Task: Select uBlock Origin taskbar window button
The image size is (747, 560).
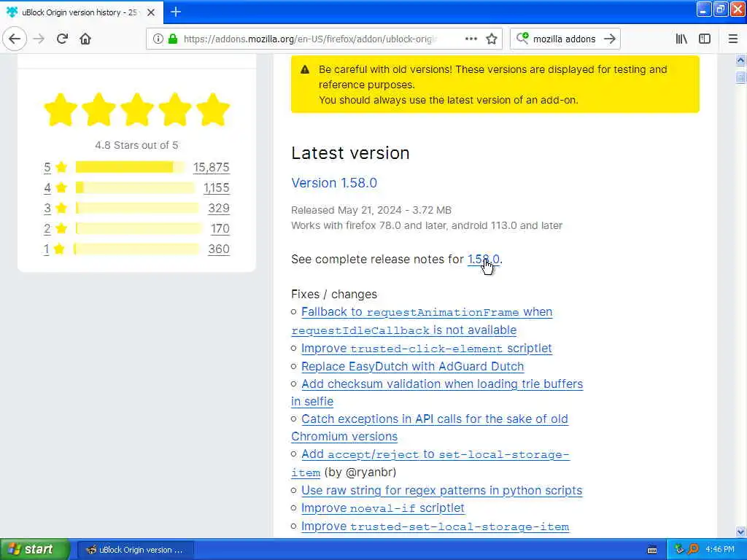Action: click(136, 550)
